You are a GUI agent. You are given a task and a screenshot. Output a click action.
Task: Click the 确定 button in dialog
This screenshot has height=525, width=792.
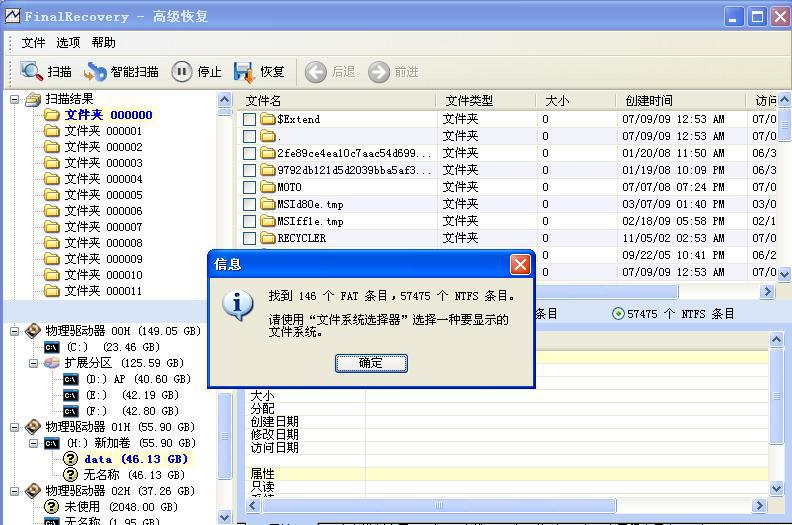[x=370, y=363]
